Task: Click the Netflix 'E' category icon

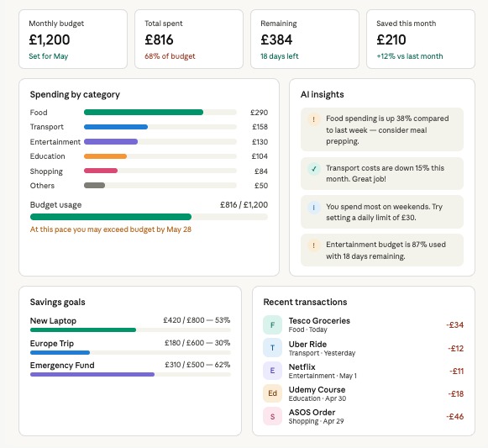Action: pos(272,371)
